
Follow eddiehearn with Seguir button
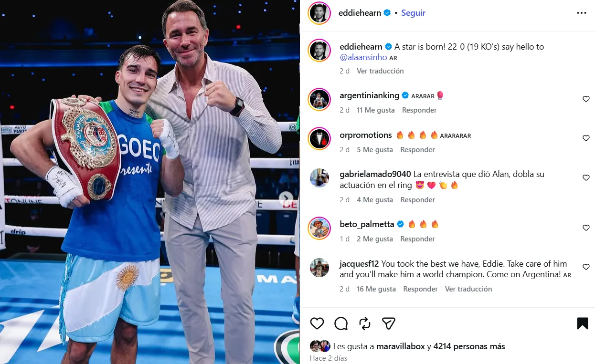click(x=413, y=13)
